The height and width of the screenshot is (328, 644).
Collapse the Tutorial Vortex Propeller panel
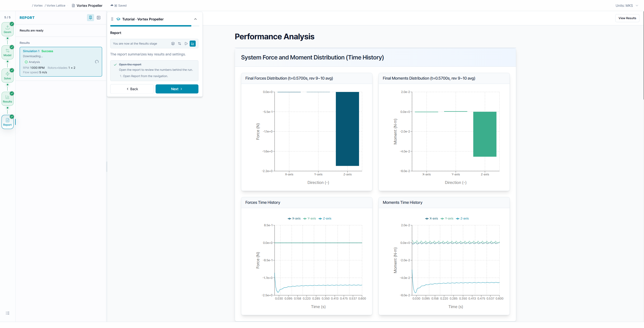(195, 19)
